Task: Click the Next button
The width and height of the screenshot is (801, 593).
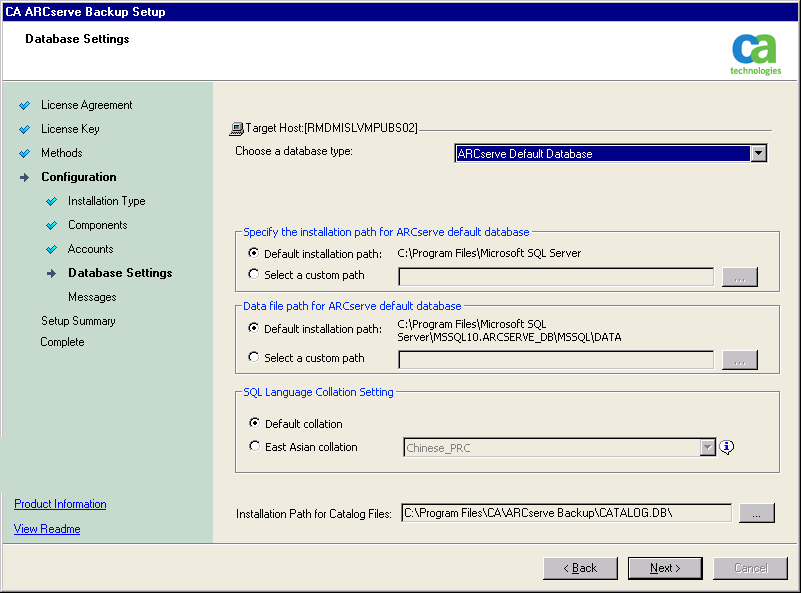Action: 665,568
